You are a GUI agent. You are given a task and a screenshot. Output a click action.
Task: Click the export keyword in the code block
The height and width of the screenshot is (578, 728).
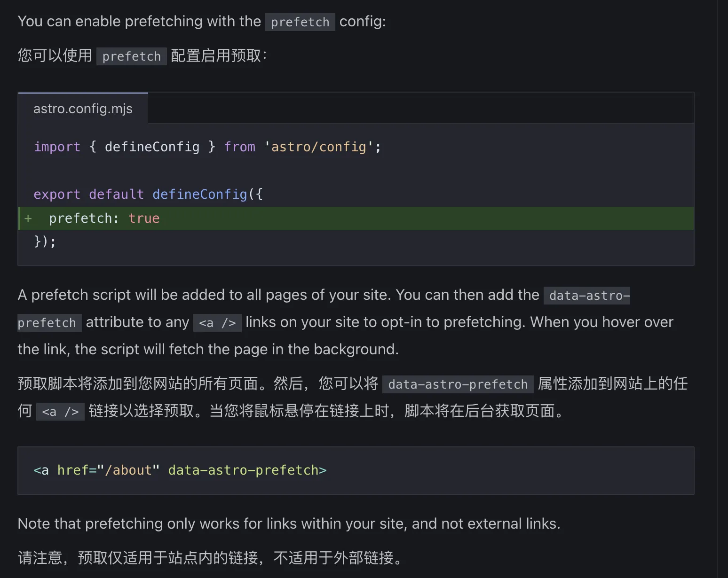(x=57, y=195)
